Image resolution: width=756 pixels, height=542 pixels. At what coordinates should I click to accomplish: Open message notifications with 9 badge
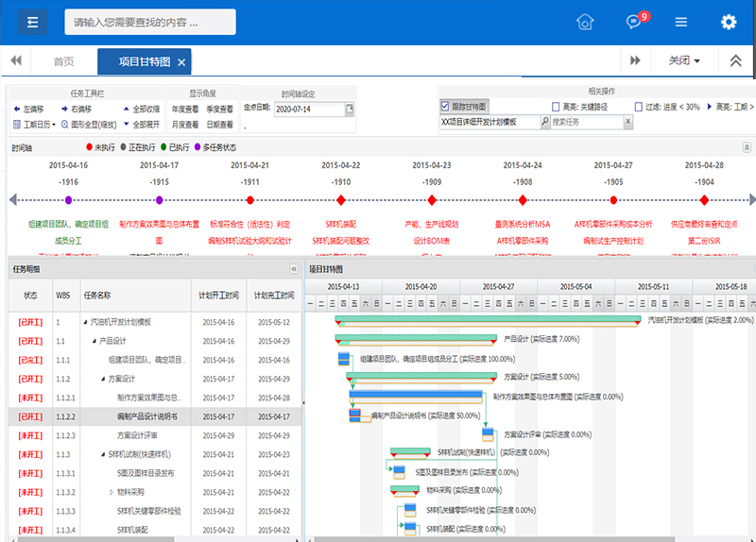tap(635, 23)
